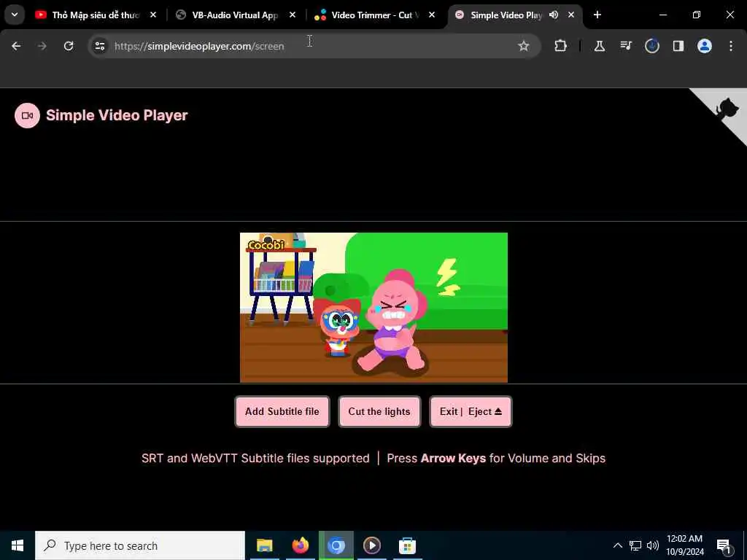The width and height of the screenshot is (747, 560).
Task: Expand the hidden system tray icons
Action: point(617,545)
